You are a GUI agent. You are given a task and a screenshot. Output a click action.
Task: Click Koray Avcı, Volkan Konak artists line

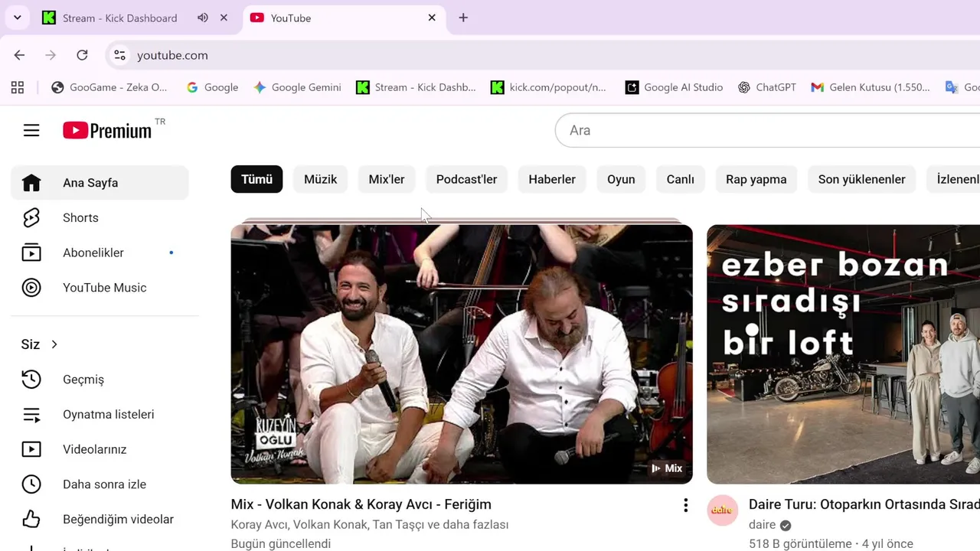tap(370, 525)
